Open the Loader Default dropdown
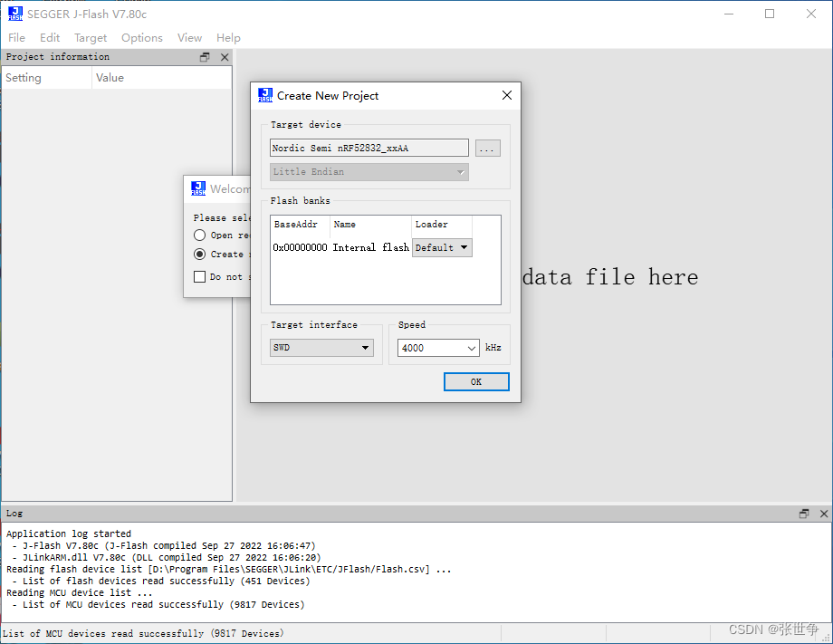 (x=442, y=247)
